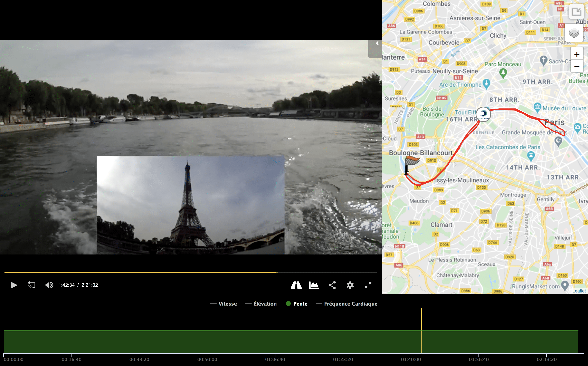This screenshot has height=366, width=588.
Task: Enter fullscreen mode
Action: (368, 285)
